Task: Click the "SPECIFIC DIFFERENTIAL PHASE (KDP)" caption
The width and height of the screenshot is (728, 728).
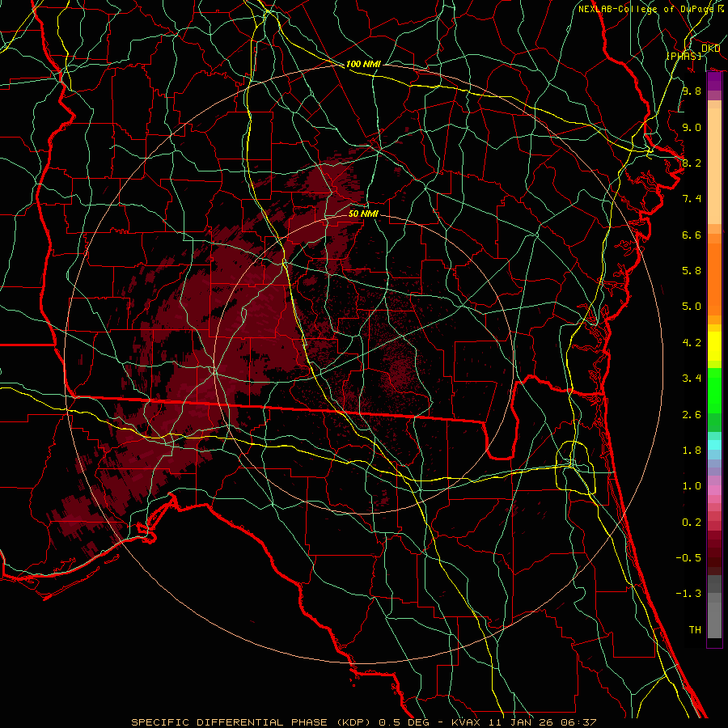Action: coord(254,722)
